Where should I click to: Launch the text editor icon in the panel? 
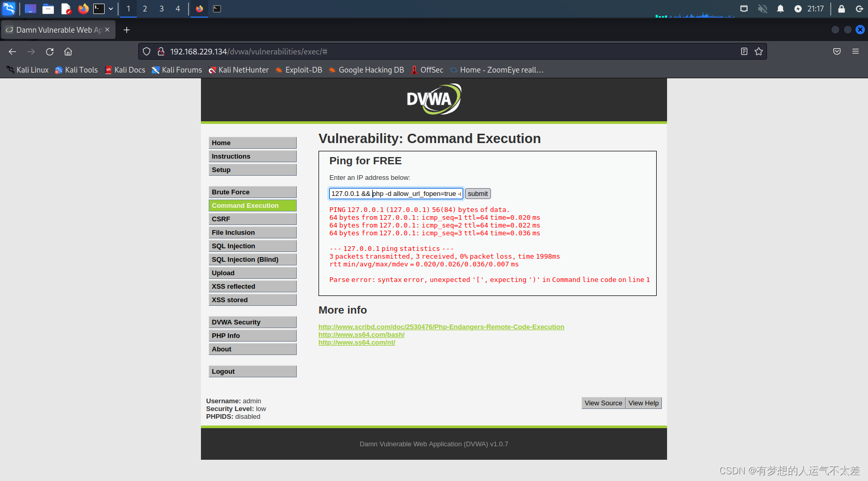pyautogui.click(x=66, y=9)
